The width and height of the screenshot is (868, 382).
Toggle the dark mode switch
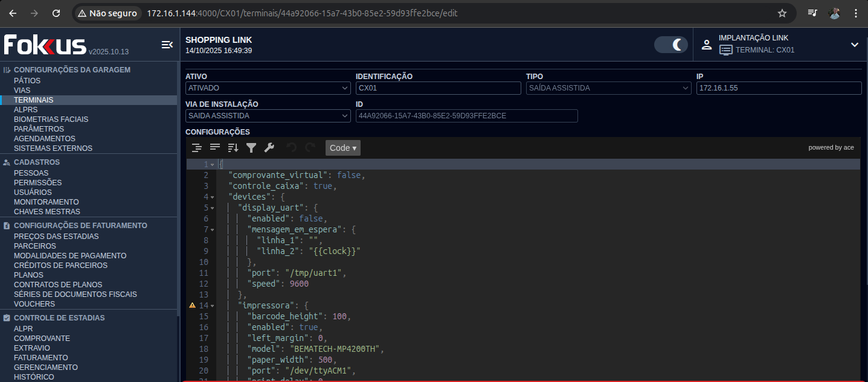coord(671,45)
